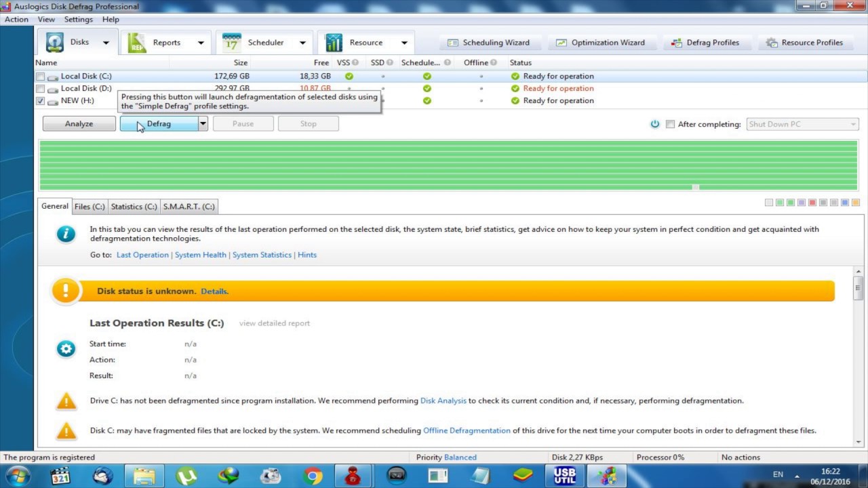Click the VSS column help icon

355,62
